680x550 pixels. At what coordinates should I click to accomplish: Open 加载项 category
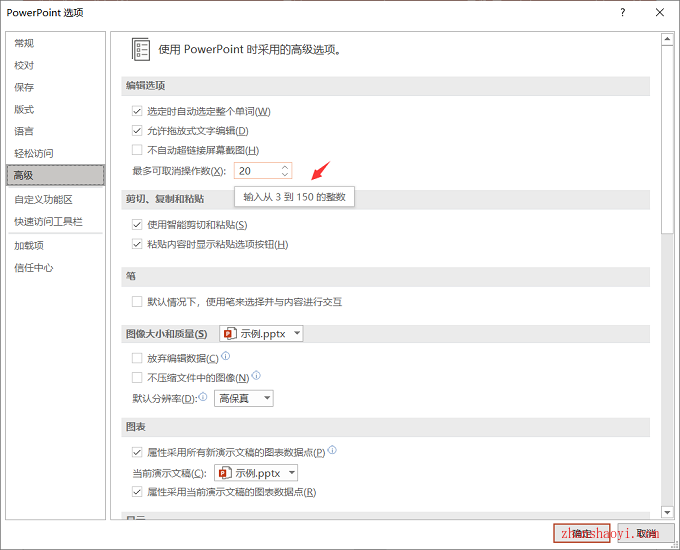point(56,246)
